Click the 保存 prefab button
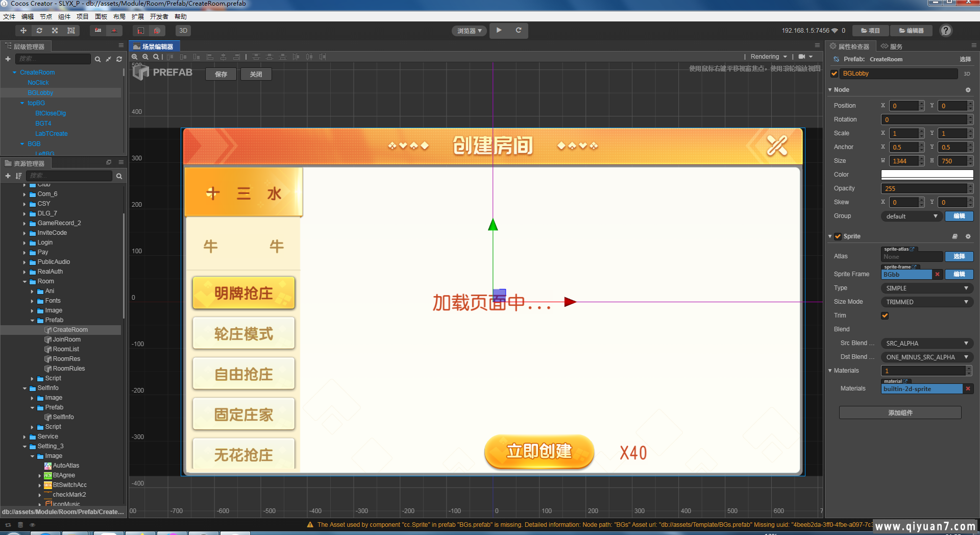The height and width of the screenshot is (535, 980). tap(221, 75)
